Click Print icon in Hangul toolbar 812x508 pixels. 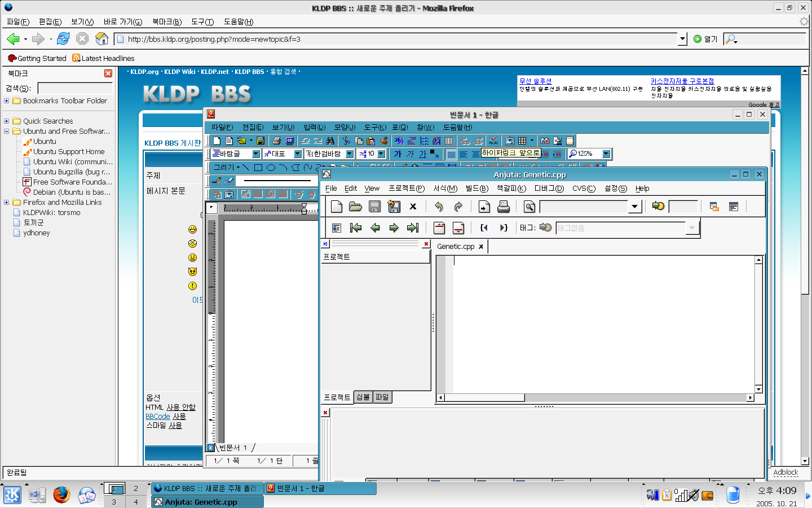277,141
